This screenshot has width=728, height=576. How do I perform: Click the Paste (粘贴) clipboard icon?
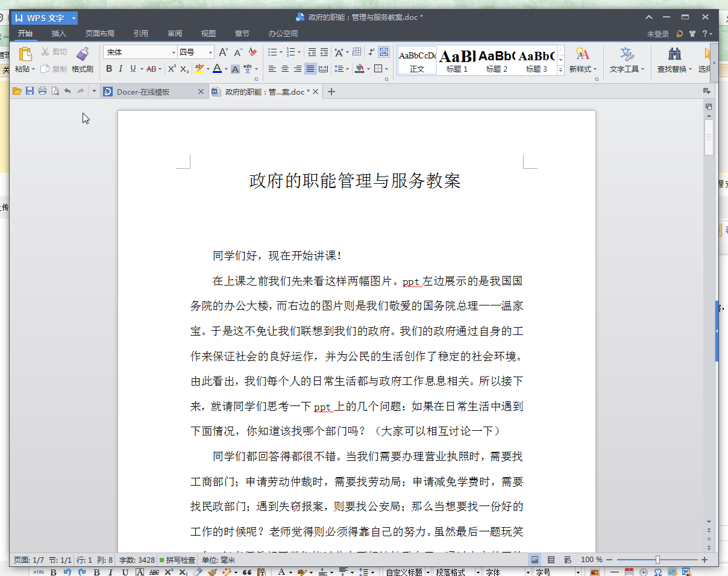[25, 54]
